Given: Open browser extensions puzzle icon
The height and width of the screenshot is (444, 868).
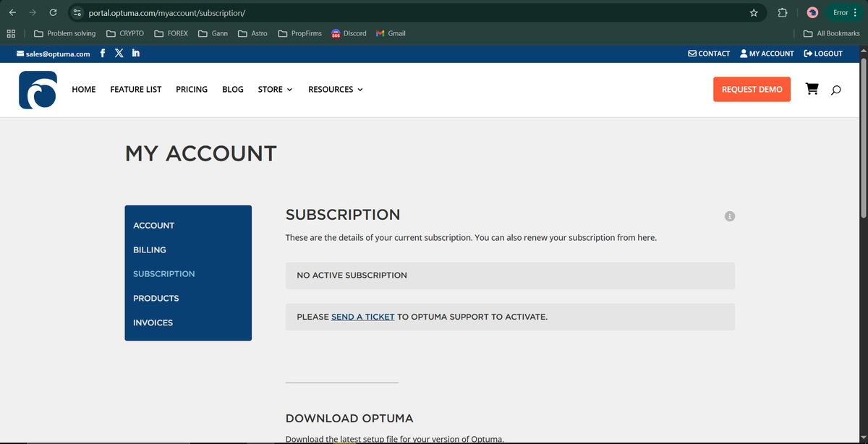Looking at the screenshot, I should coord(782,12).
